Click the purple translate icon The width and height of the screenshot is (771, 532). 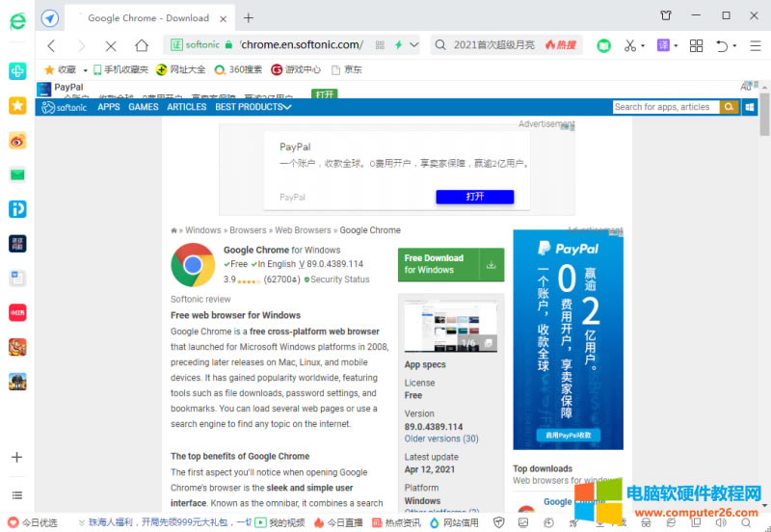(663, 45)
